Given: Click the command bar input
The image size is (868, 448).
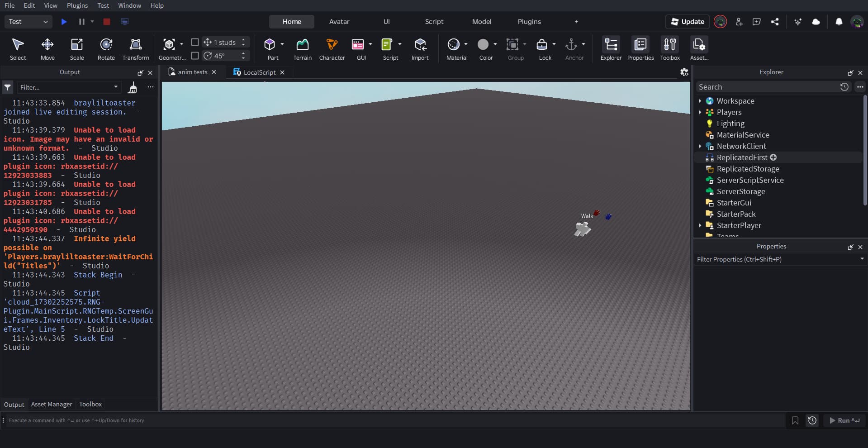Looking at the screenshot, I should point(396,420).
